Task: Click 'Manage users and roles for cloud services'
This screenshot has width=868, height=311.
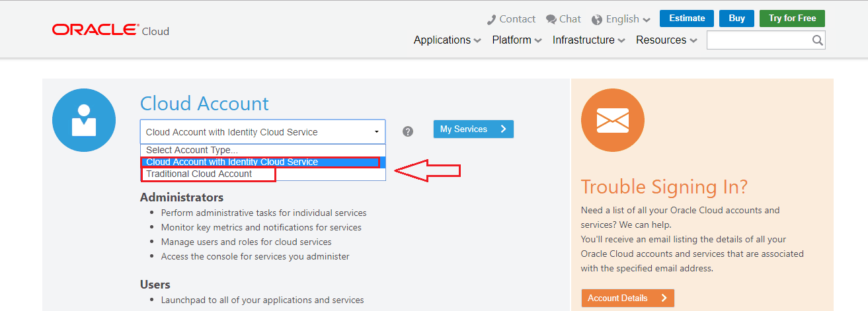Action: click(247, 242)
